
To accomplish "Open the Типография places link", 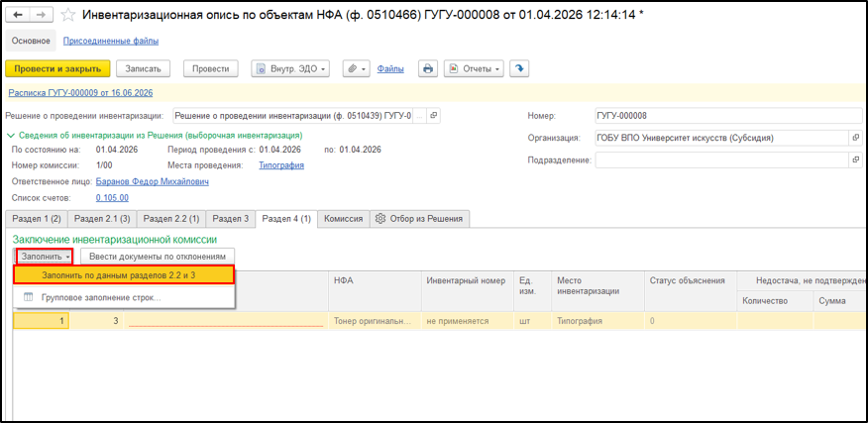I will click(x=281, y=165).
